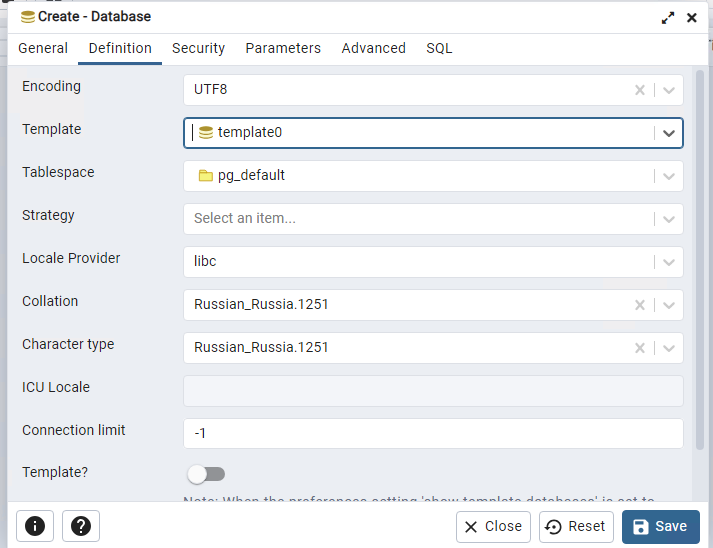Click the pg_default tablespace value
The image size is (713, 548).
point(251,175)
